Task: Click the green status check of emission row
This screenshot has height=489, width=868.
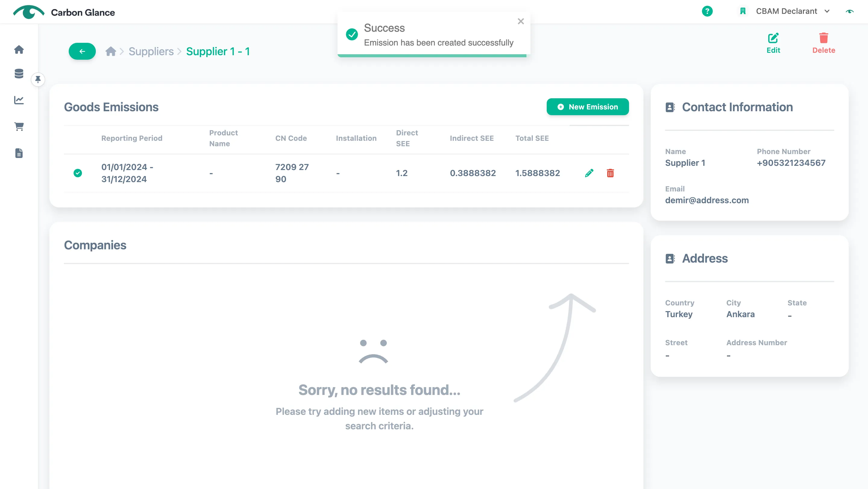Action: pyautogui.click(x=77, y=173)
